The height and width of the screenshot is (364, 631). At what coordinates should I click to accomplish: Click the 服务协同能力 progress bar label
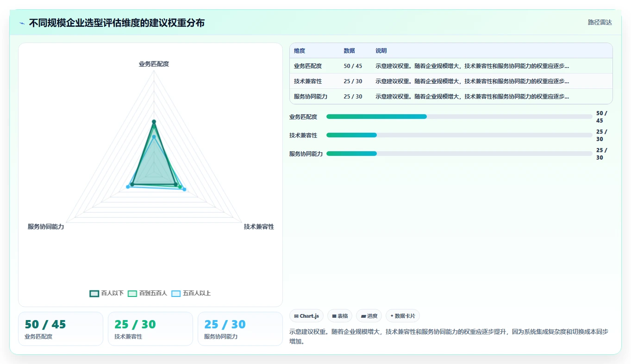[x=306, y=154]
